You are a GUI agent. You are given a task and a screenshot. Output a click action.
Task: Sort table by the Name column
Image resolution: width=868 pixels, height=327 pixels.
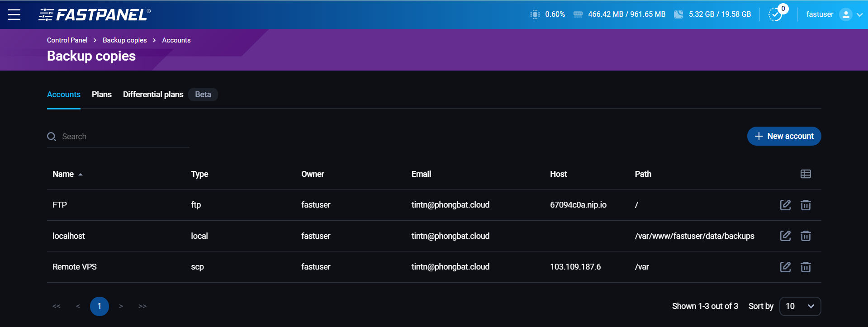coord(63,174)
